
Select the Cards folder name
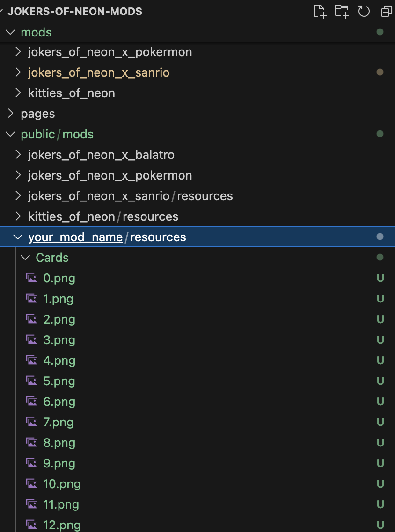coord(52,258)
